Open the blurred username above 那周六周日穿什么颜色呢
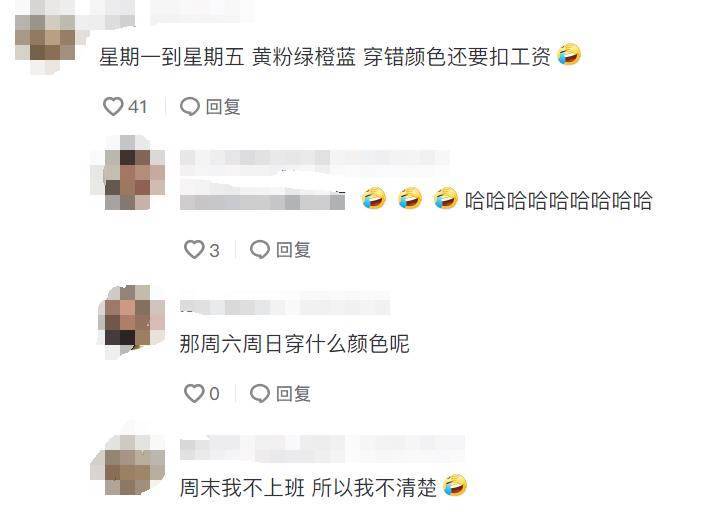The height and width of the screenshot is (521, 702). tap(285, 305)
